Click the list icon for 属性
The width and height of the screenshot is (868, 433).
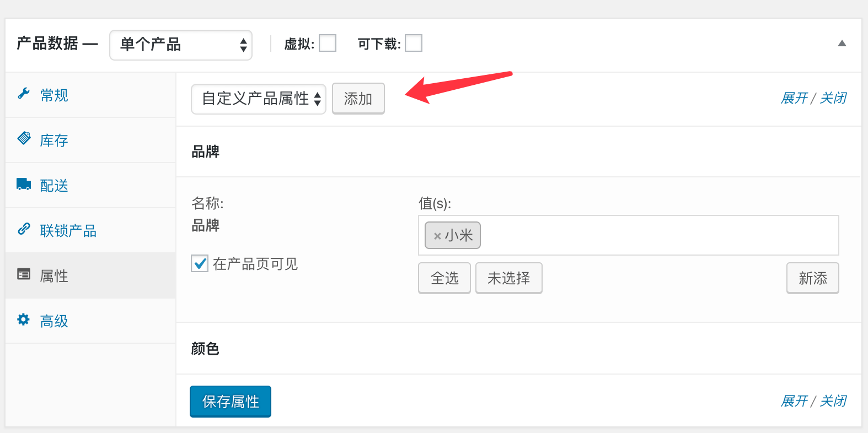tap(24, 274)
